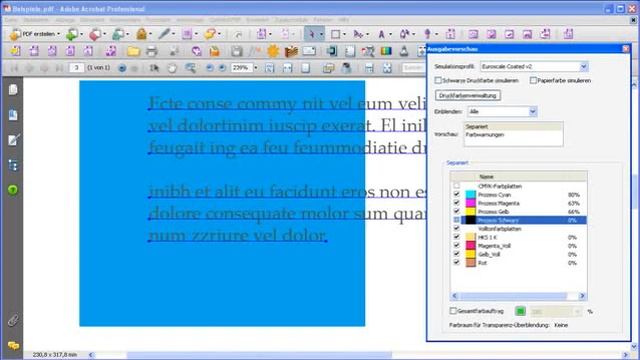Expand dropdown arrow next to comment bubbles icon

pyautogui.click(x=219, y=34)
